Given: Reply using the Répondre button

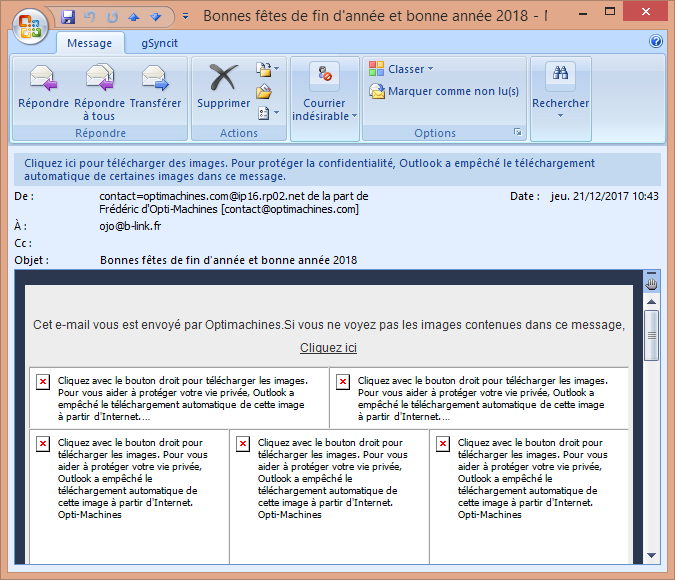Looking at the screenshot, I should (43, 90).
